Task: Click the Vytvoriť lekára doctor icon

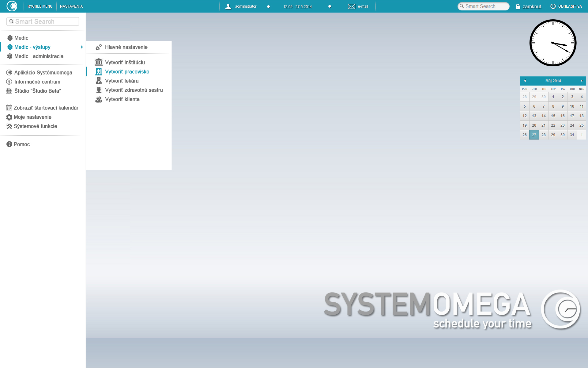Action: (99, 81)
